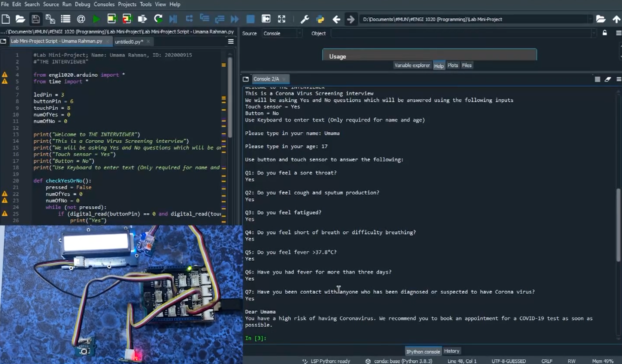Select the Source tab
This screenshot has width=622, height=364.
click(x=249, y=33)
